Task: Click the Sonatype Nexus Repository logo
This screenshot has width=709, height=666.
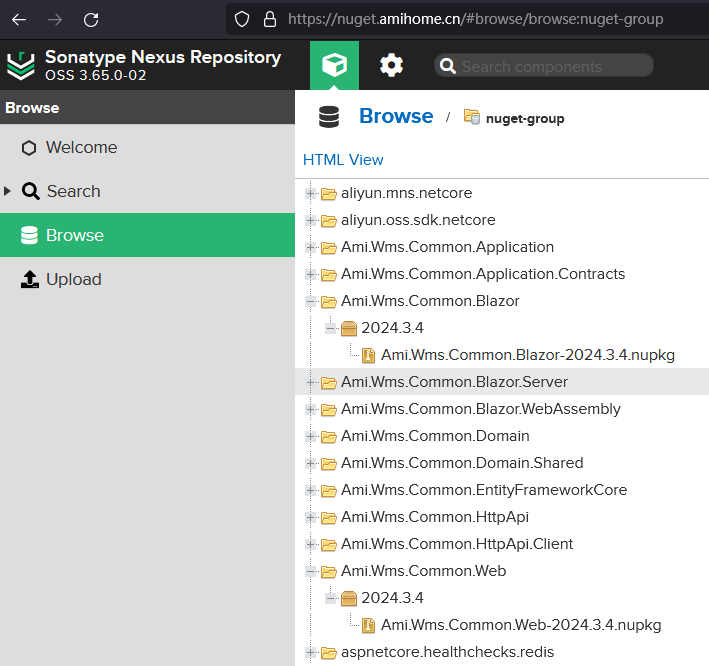Action: 20,66
